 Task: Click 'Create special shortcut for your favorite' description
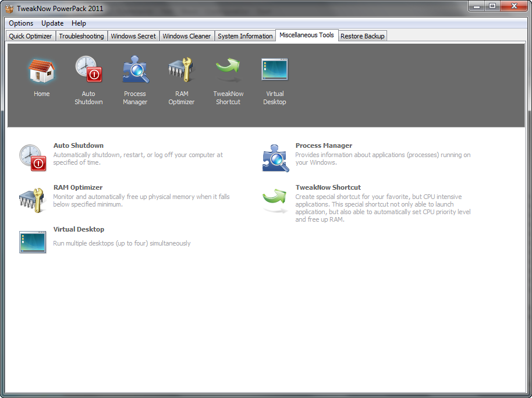(383, 208)
